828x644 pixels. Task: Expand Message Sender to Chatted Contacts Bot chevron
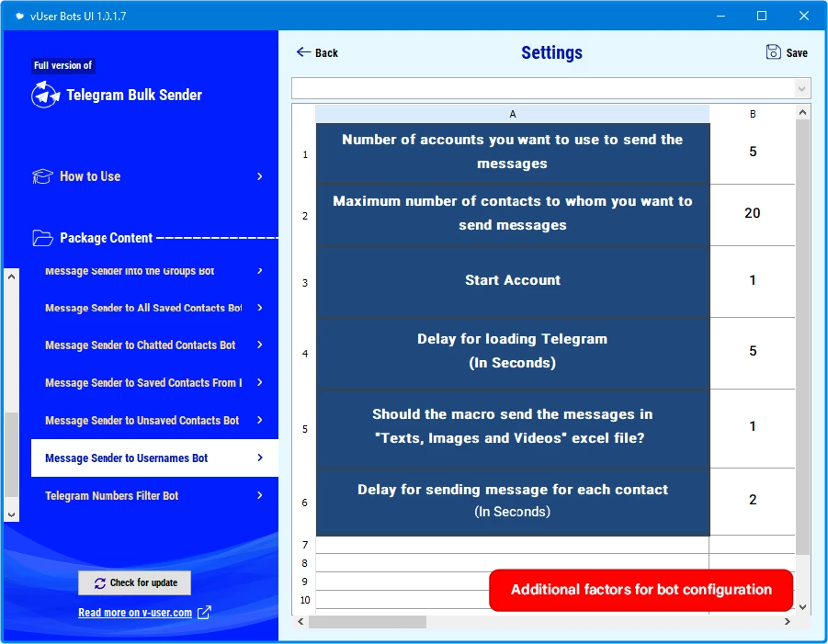coord(259,345)
